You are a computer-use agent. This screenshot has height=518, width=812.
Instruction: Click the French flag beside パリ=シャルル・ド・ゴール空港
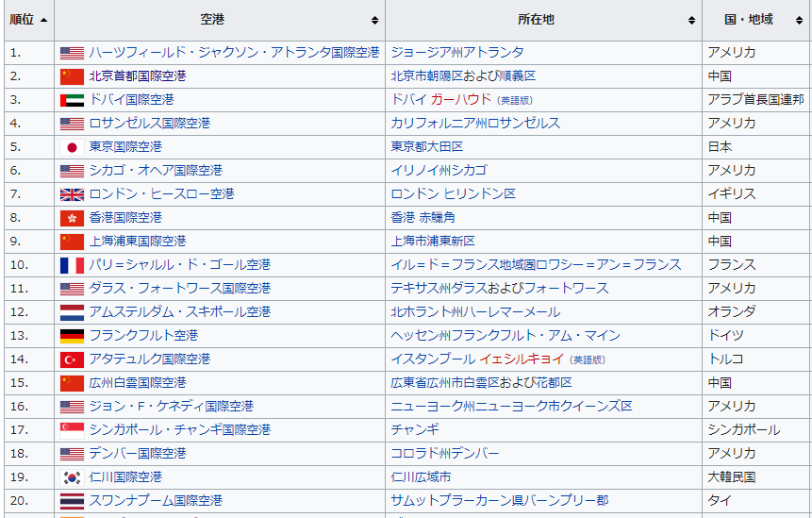[72, 265]
